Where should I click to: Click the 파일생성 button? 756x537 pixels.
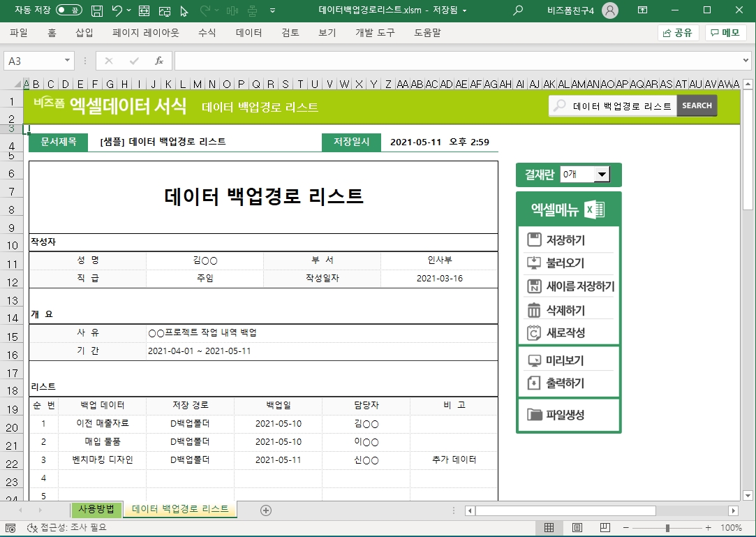click(x=565, y=415)
